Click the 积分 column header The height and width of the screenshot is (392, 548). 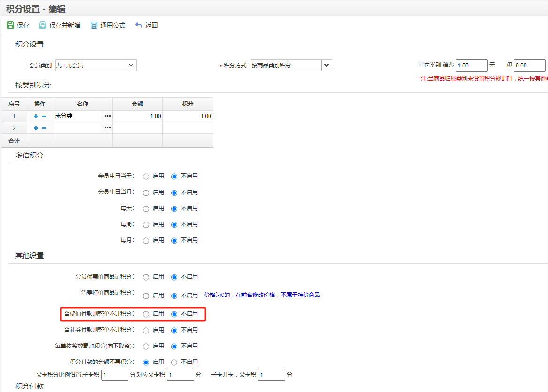click(x=188, y=104)
